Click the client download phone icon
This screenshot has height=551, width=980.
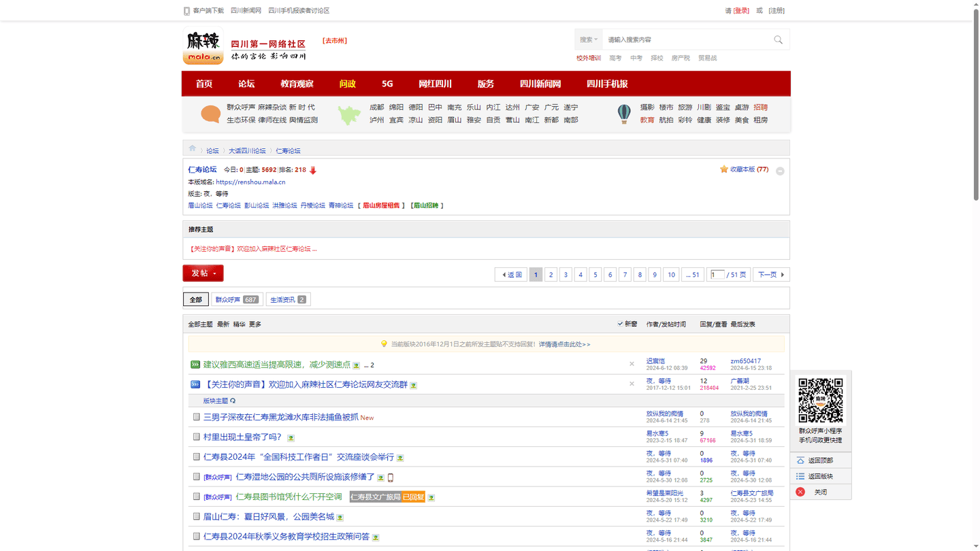pyautogui.click(x=186, y=11)
